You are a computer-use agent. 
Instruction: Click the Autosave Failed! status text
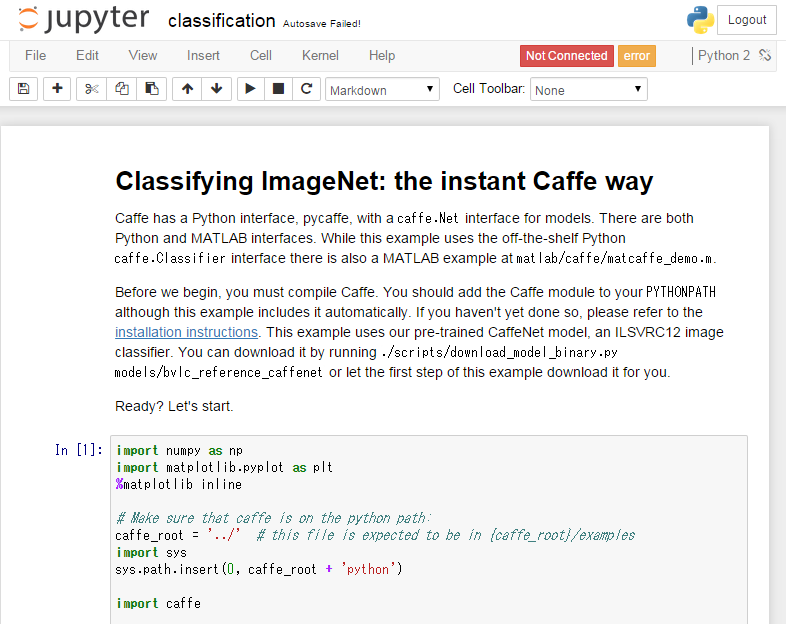322,24
